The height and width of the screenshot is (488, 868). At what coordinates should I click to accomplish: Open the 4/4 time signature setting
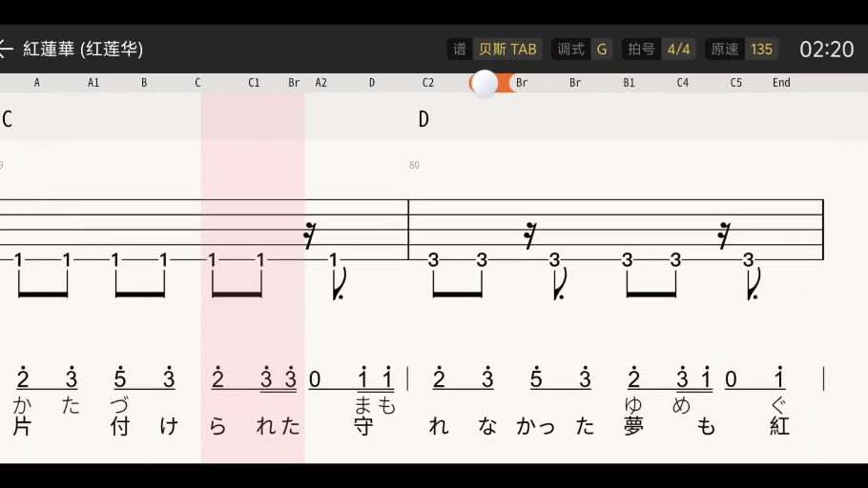678,50
